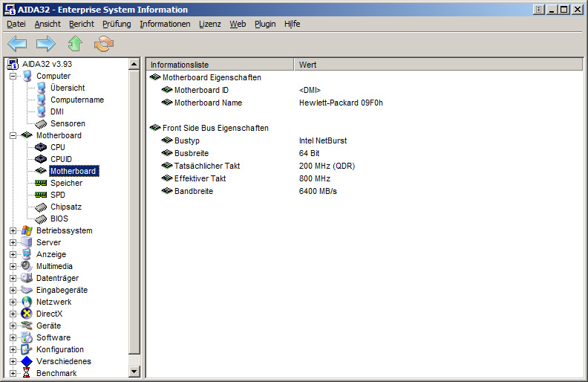Image resolution: width=588 pixels, height=382 pixels.
Task: Click the Datenträger drive icon
Action: (x=27, y=278)
